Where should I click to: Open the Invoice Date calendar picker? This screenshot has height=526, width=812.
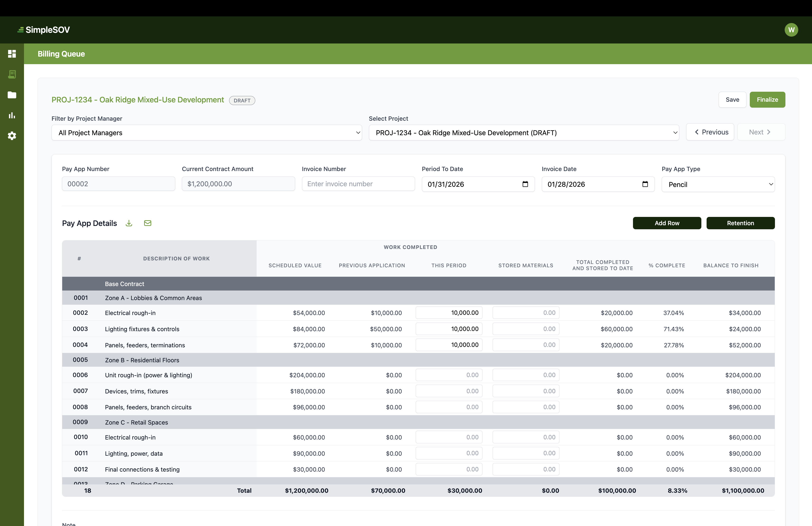(x=645, y=184)
